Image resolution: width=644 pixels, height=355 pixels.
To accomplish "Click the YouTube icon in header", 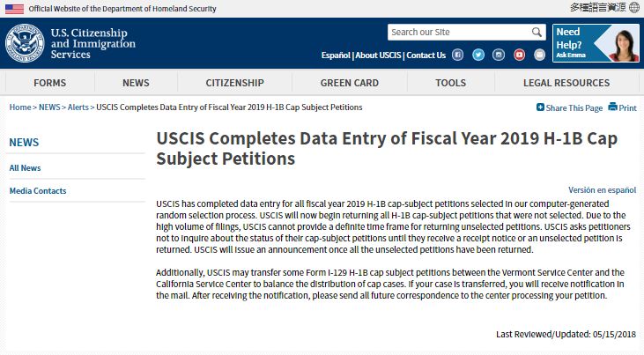I will coord(518,55).
